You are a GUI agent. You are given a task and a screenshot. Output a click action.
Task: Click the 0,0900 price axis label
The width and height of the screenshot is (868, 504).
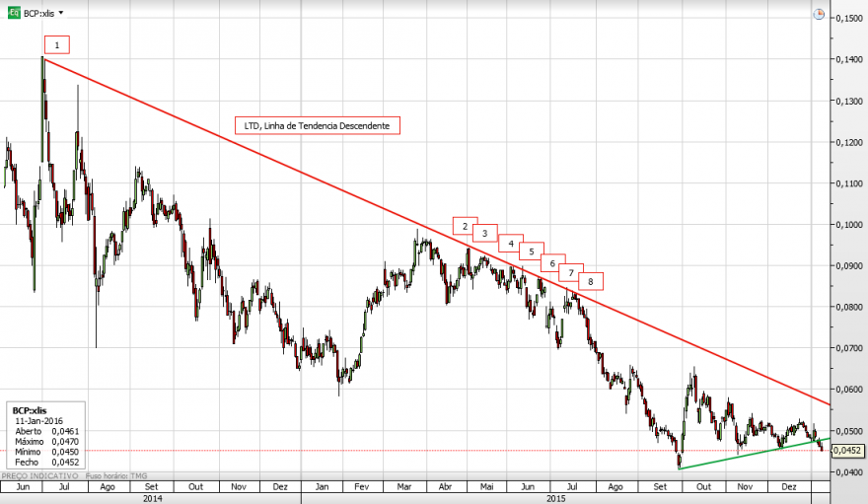[849, 265]
